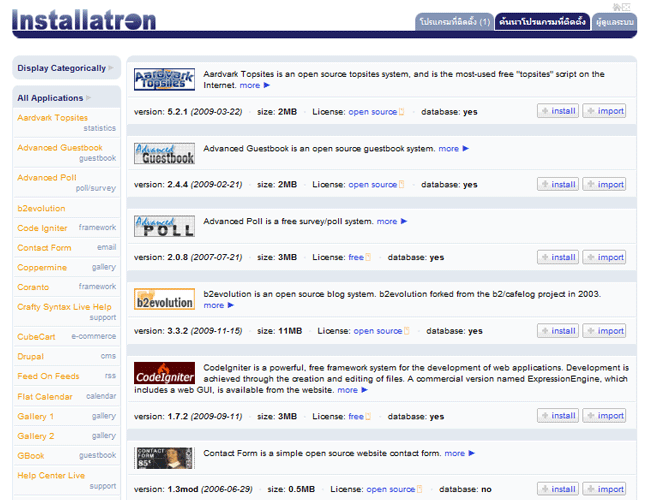The height and width of the screenshot is (500, 650).
Task: Import b2evolution
Action: coord(604,331)
